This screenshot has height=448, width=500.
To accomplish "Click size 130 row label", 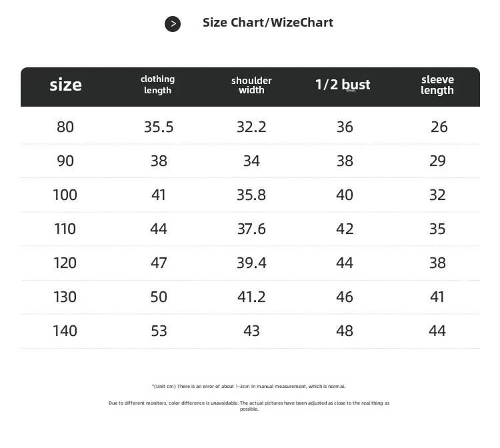I will click(x=65, y=297).
